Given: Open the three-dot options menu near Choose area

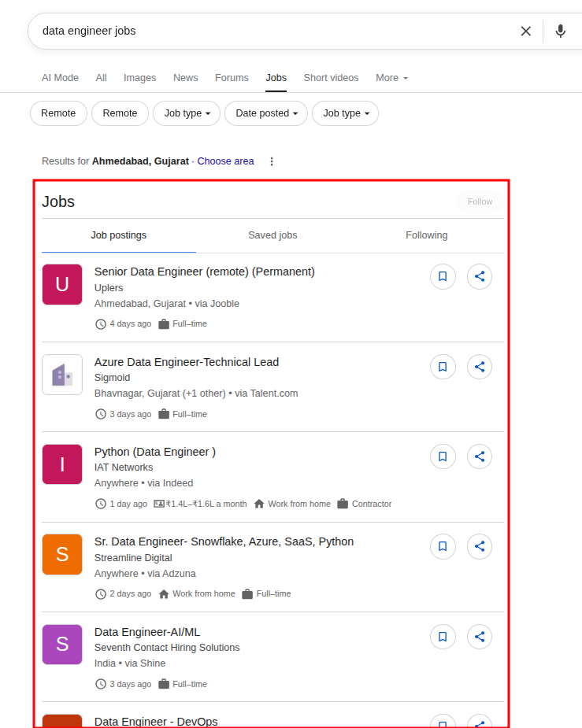Looking at the screenshot, I should coord(271,161).
